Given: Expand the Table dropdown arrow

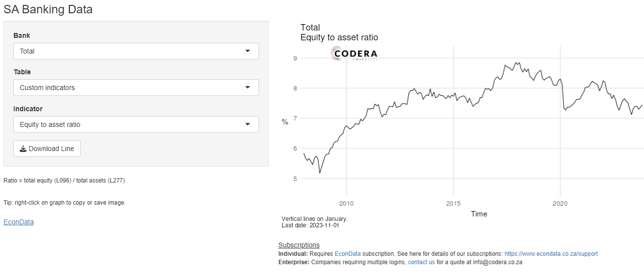Looking at the screenshot, I should point(248,88).
